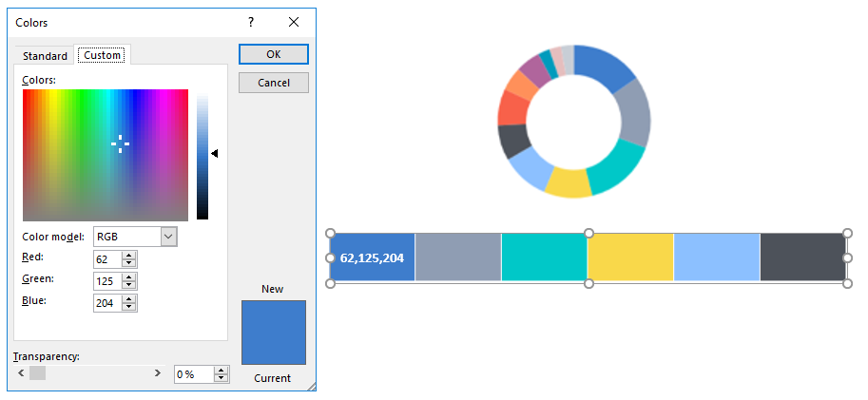Increase transparency percentage with up spinner
The image size is (868, 400).
[222, 371]
